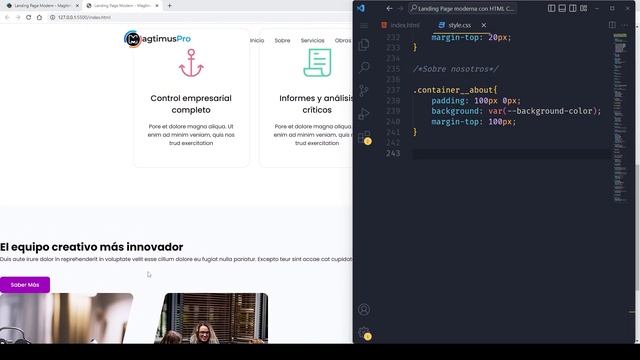Open the Run and Debug view
Screen dimensions: 640x360
pos(364,113)
